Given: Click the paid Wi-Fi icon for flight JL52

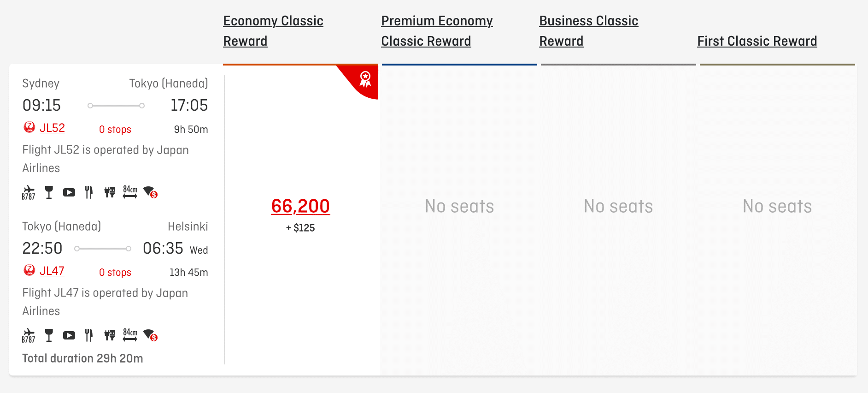Looking at the screenshot, I should (x=150, y=192).
